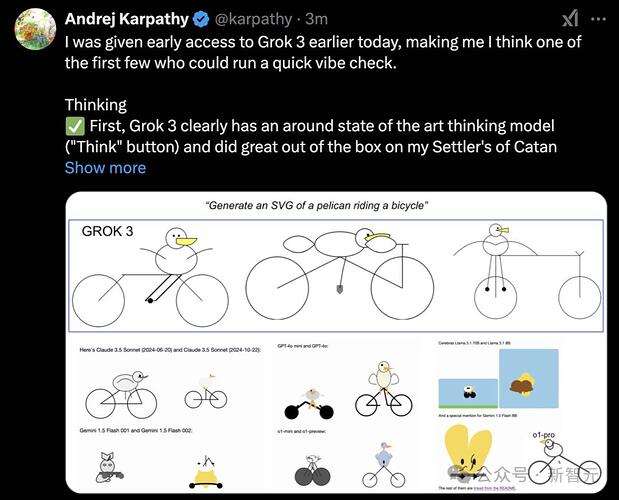Click the SVG prompt caption text
The height and width of the screenshot is (500, 619).
[317, 206]
